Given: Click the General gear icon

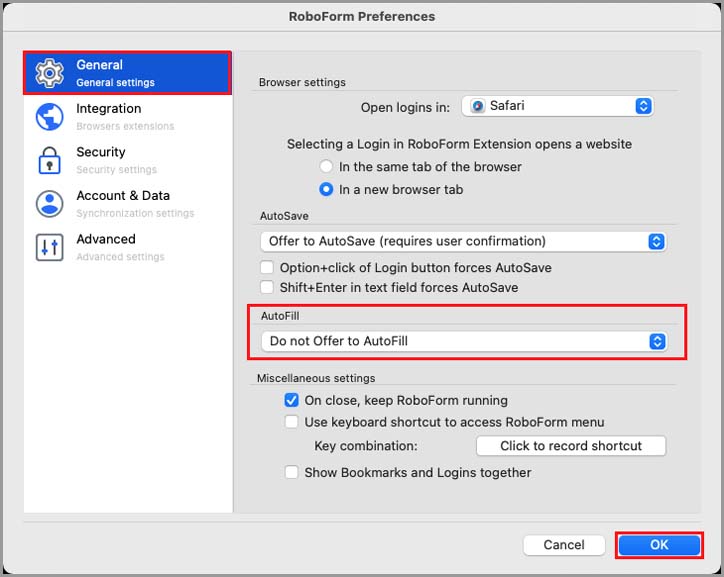Looking at the screenshot, I should tap(49, 73).
